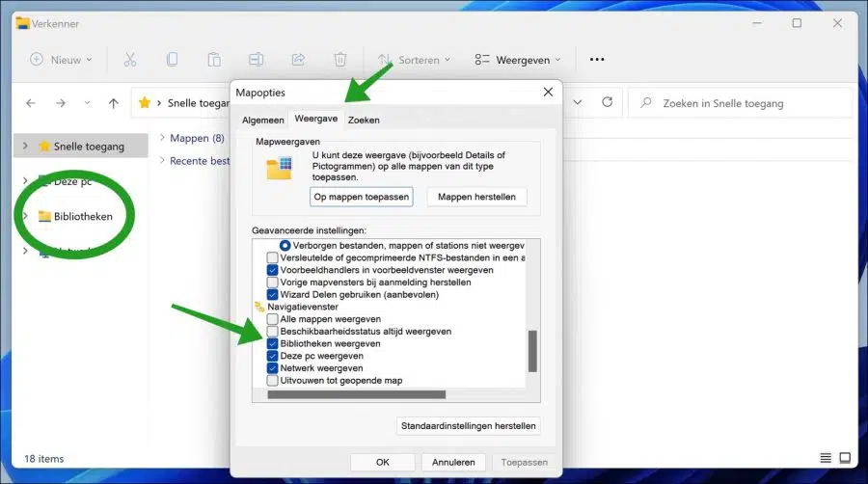Click the Cut scissors icon in toolbar
The height and width of the screenshot is (484, 868).
click(x=130, y=60)
